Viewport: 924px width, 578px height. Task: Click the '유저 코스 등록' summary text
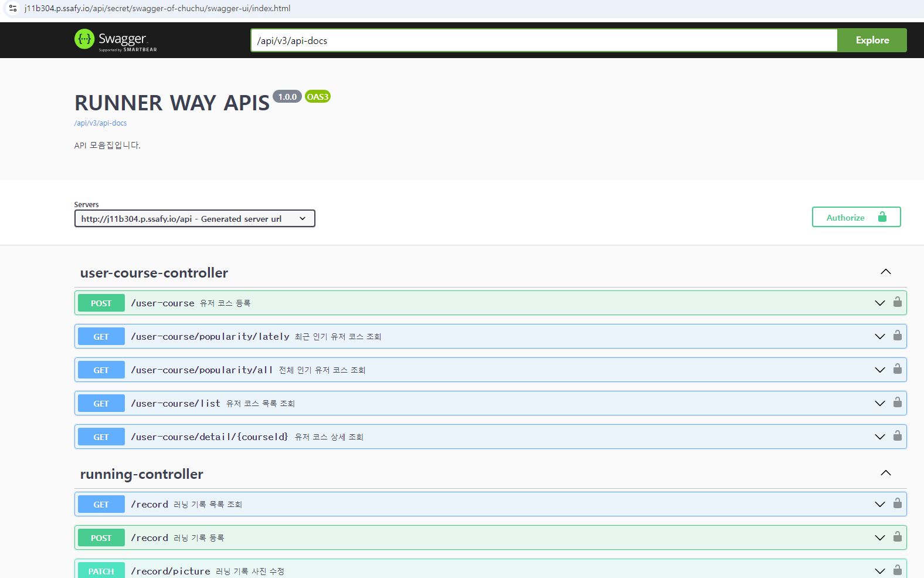coord(225,303)
